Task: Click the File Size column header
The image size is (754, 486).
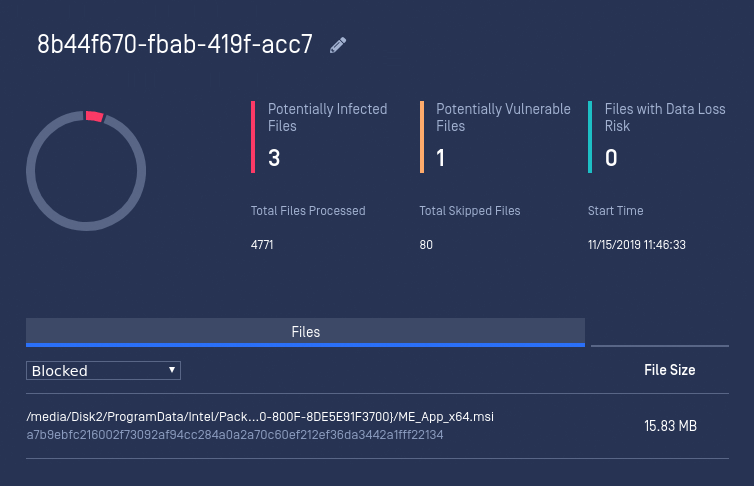Action: [x=669, y=370]
